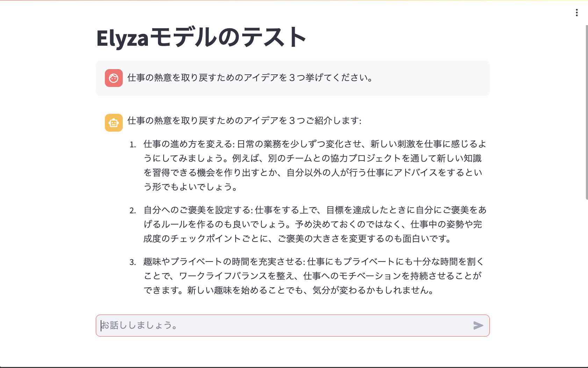Click the placeholder text お話ししましょう。
This screenshot has height=368, width=588.
pos(139,325)
